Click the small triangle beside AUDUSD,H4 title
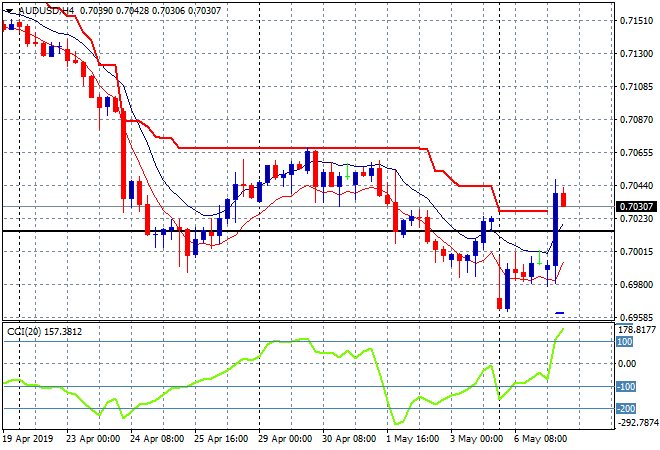The height and width of the screenshot is (450, 660). 9,11
